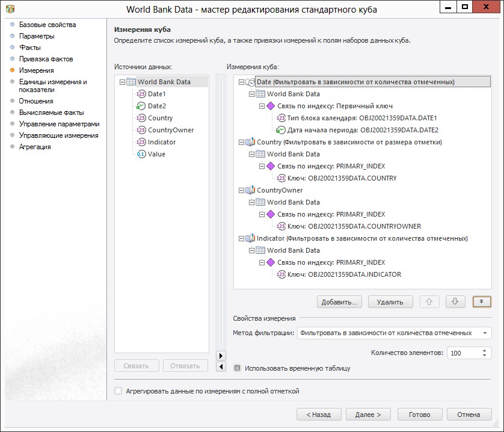Screen dimensions: 504x432
Task: Click the CountryOwner field icon in data sources
Action: click(141, 130)
